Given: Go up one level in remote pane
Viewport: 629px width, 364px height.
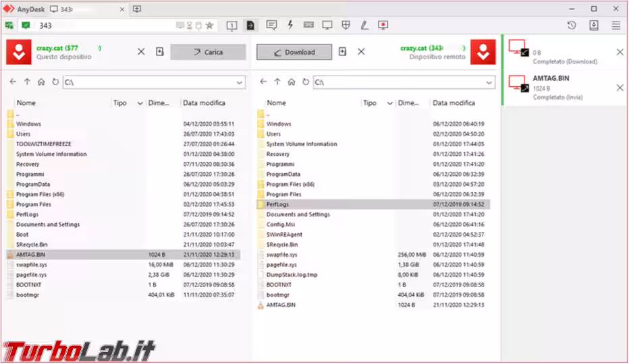Looking at the screenshot, I should [277, 82].
